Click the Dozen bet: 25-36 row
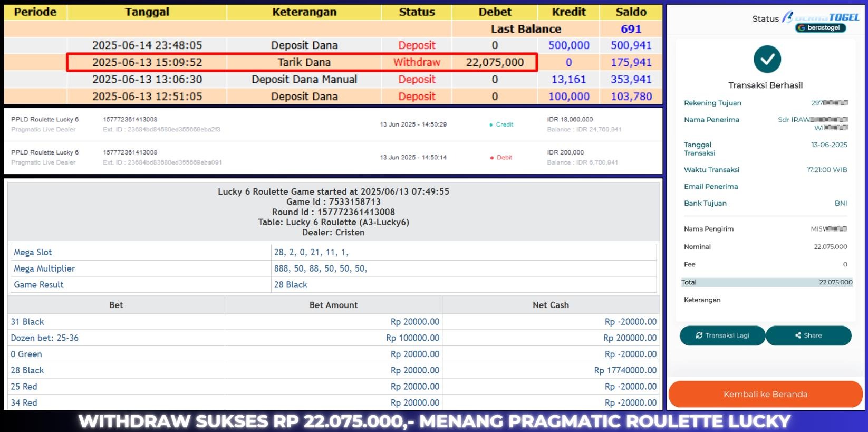Viewport: 868px width, 432px height. click(x=333, y=338)
